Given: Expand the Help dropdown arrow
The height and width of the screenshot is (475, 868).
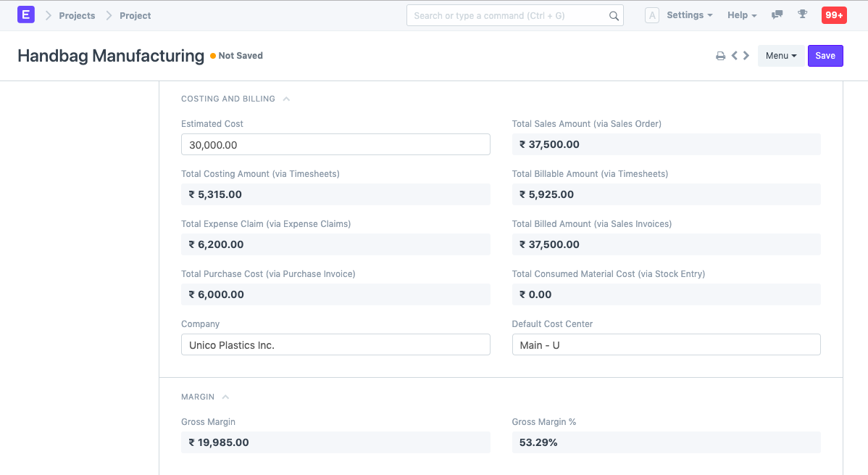Looking at the screenshot, I should point(756,15).
